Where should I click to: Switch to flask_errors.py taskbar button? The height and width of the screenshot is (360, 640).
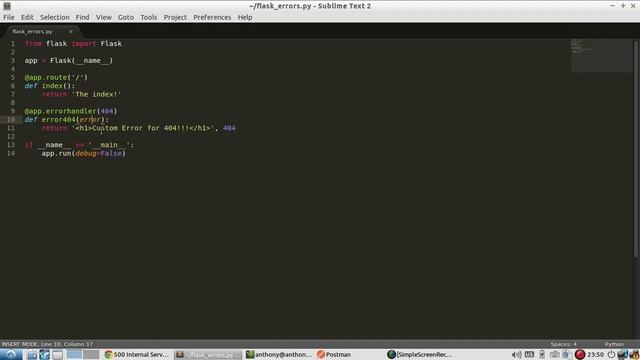tap(208, 355)
